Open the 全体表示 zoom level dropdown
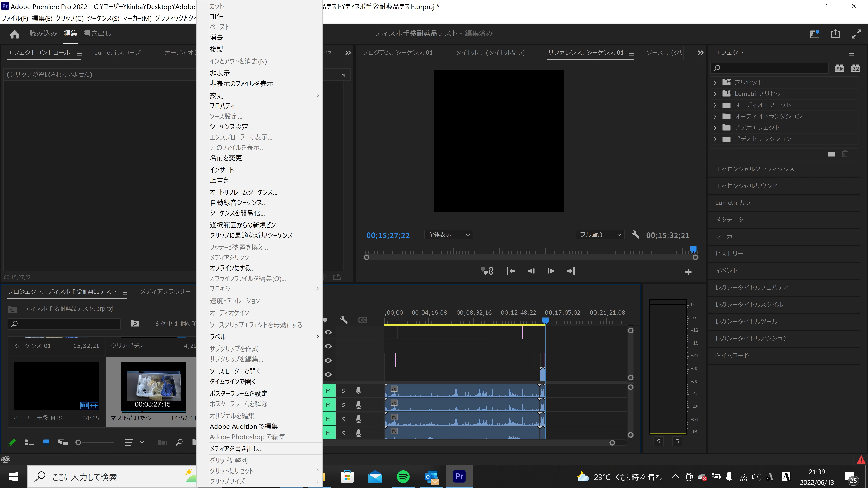The width and height of the screenshot is (868, 488). tap(448, 235)
